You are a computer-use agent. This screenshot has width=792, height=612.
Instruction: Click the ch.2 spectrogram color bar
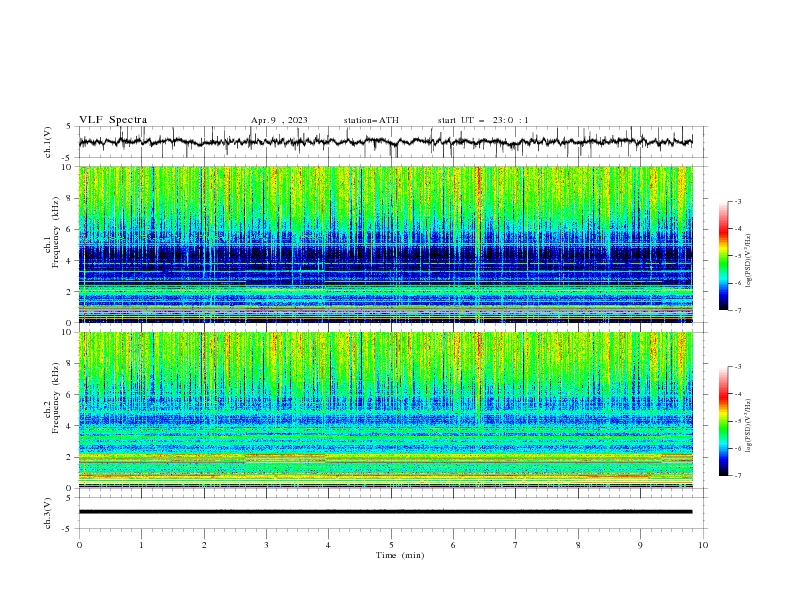tap(723, 421)
